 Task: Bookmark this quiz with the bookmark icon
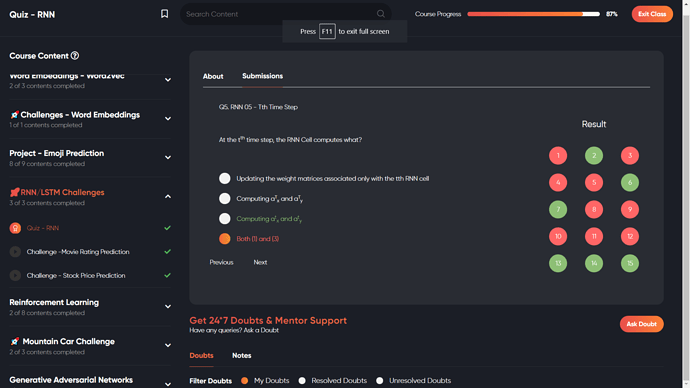pyautogui.click(x=164, y=14)
